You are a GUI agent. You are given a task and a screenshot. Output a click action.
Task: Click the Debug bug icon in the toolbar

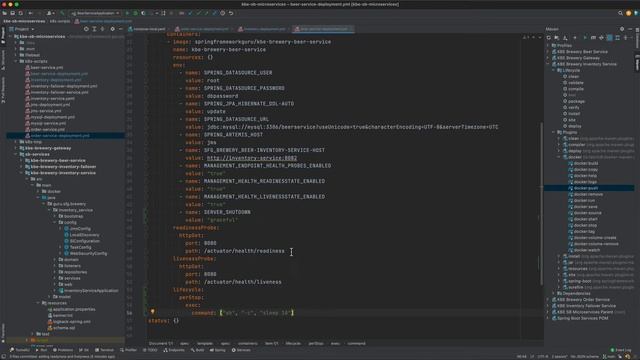click(x=136, y=13)
